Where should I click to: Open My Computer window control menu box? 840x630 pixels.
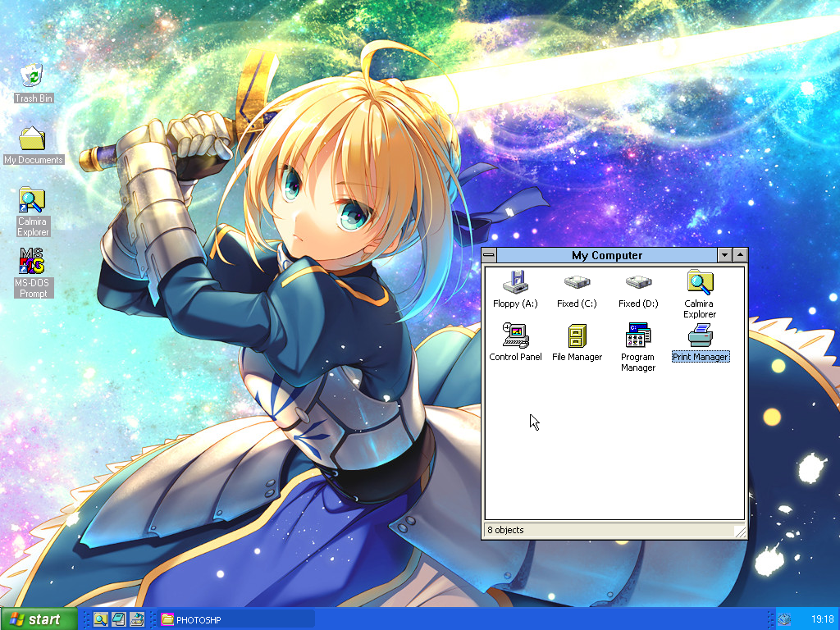point(490,255)
